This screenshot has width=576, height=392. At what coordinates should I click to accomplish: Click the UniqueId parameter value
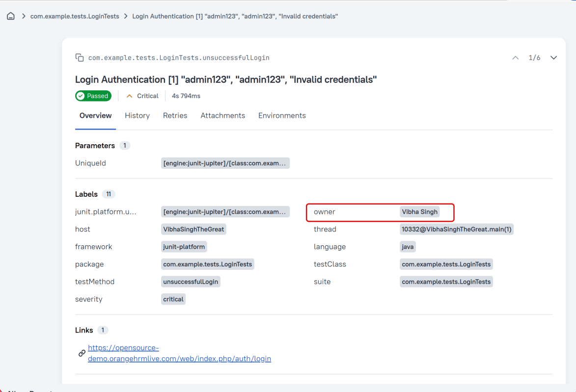pyautogui.click(x=225, y=163)
